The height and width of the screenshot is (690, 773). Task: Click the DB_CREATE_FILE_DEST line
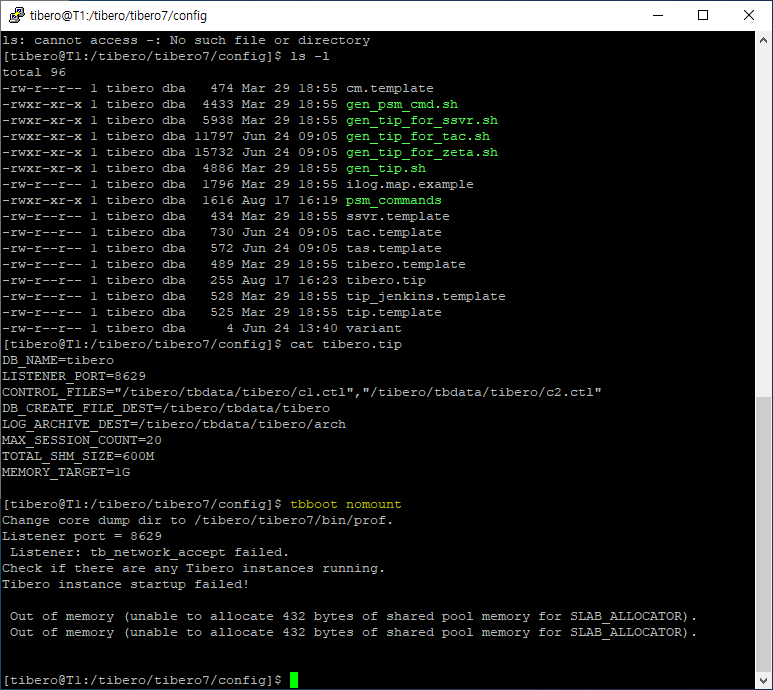(x=166, y=409)
